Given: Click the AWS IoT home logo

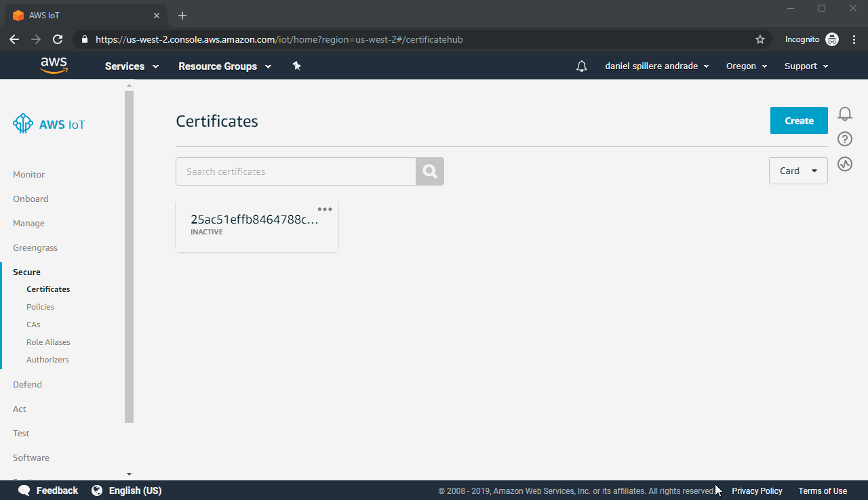Looking at the screenshot, I should tap(49, 124).
